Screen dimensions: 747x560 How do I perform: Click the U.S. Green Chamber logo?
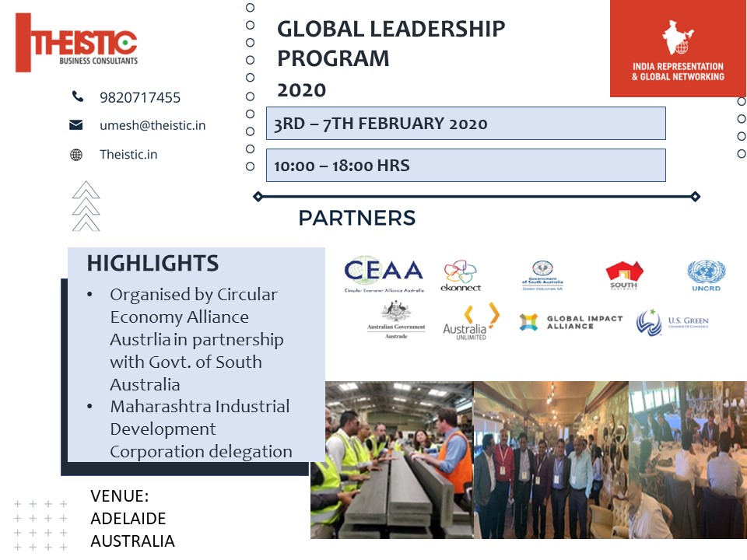672,322
